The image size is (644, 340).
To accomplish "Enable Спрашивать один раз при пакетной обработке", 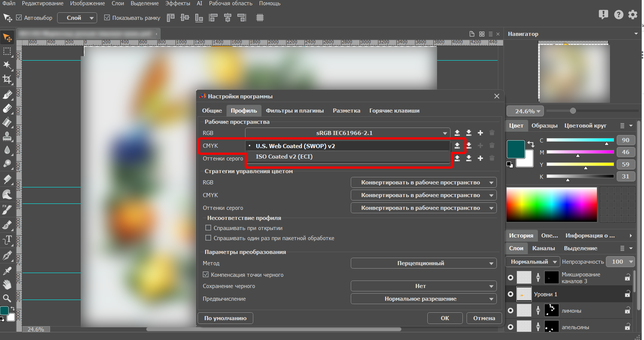I will click(209, 238).
